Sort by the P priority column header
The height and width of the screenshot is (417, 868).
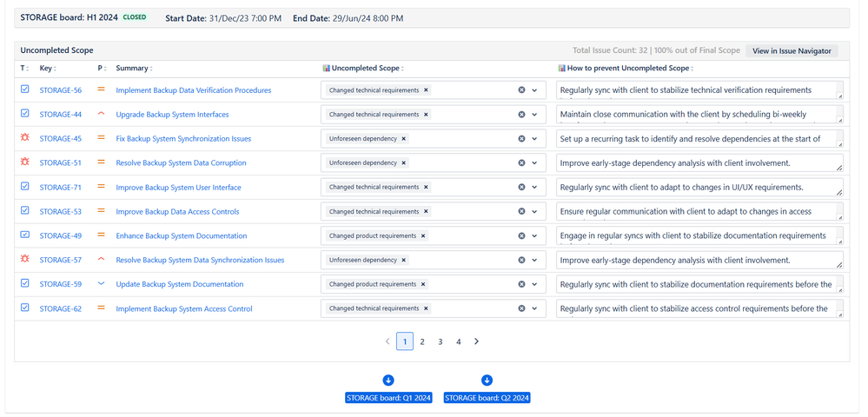click(101, 68)
